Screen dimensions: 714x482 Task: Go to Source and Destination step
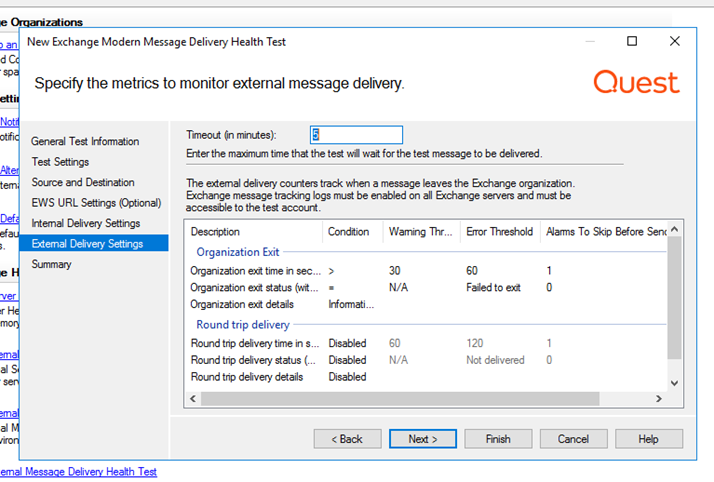coord(83,183)
